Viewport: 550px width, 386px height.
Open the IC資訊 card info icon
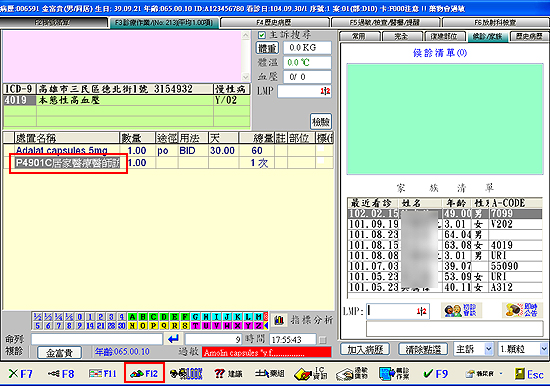[311, 374]
